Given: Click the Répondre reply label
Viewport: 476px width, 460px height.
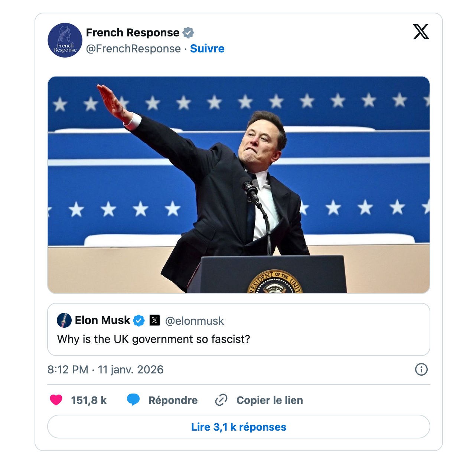Looking at the screenshot, I should point(173,400).
